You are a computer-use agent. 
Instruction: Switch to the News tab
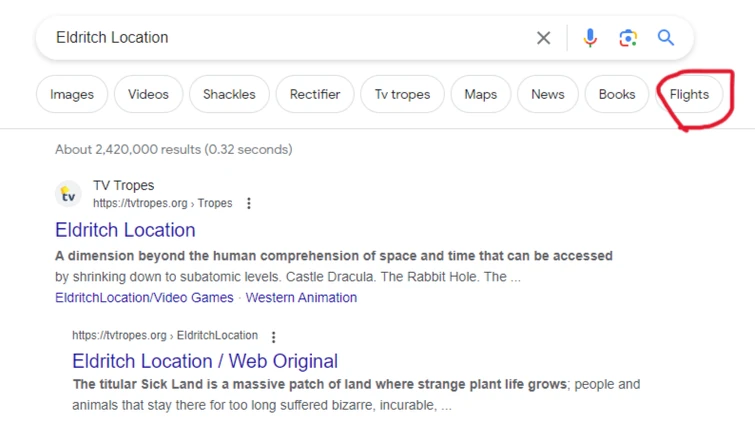coord(547,94)
